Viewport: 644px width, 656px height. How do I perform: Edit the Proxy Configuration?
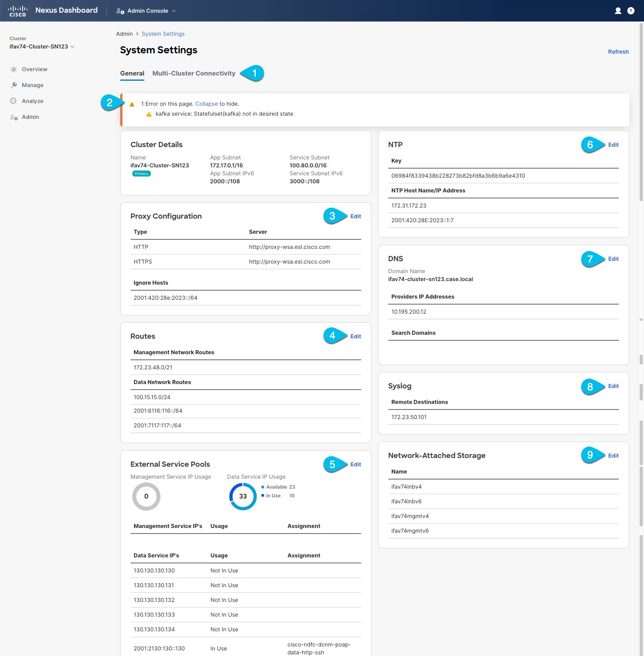point(355,216)
